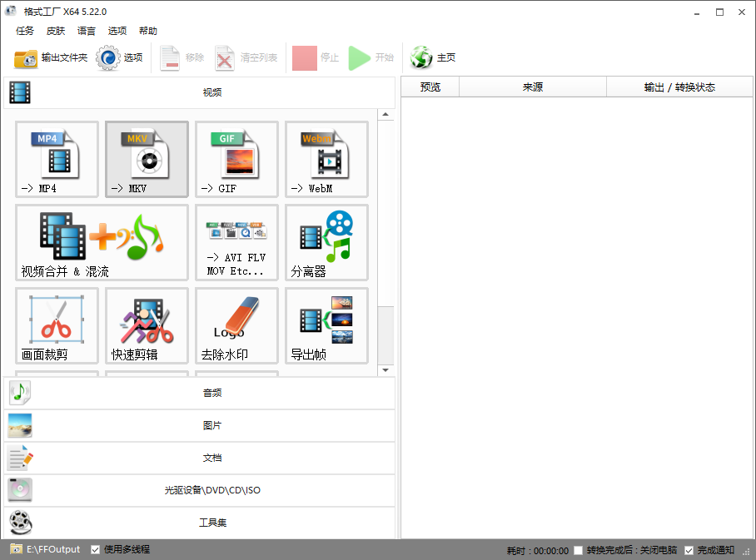Image resolution: width=756 pixels, height=560 pixels.
Task: Select the WebM conversion icon
Action: (326, 159)
